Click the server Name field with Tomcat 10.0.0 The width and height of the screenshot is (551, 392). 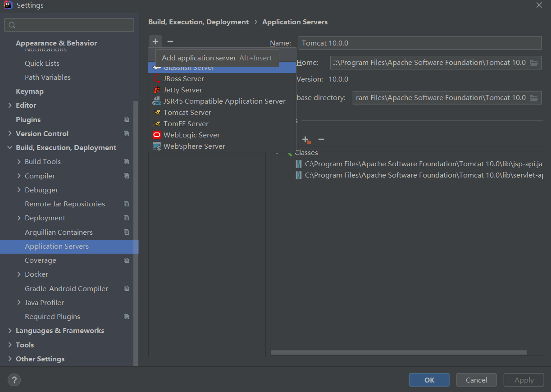(x=420, y=43)
